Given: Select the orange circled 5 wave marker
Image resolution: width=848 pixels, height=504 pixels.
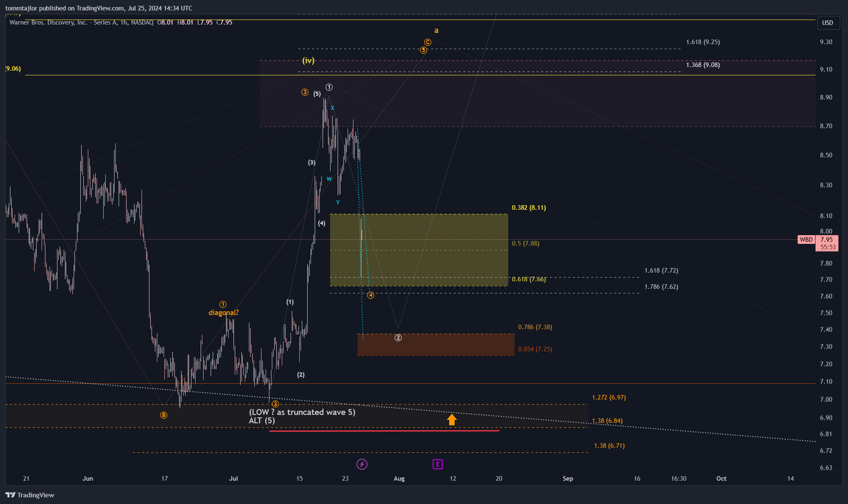Looking at the screenshot, I should coord(423,50).
